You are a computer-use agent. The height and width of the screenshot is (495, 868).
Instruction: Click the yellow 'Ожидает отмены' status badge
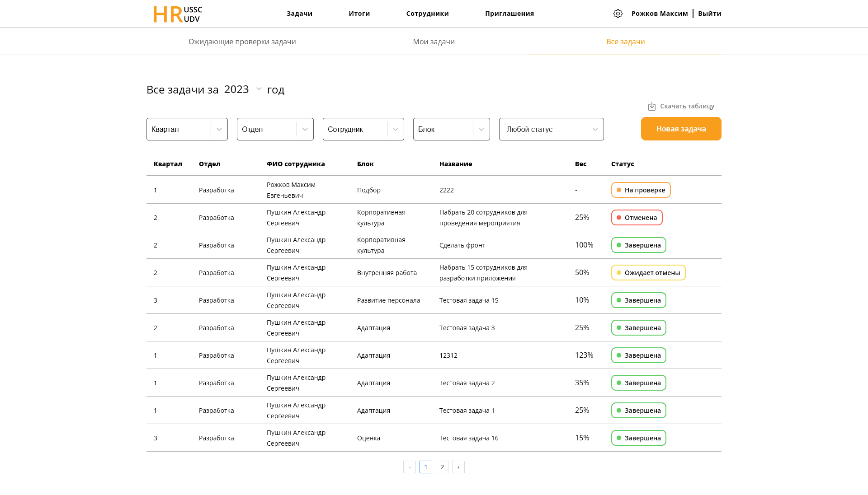coord(648,273)
